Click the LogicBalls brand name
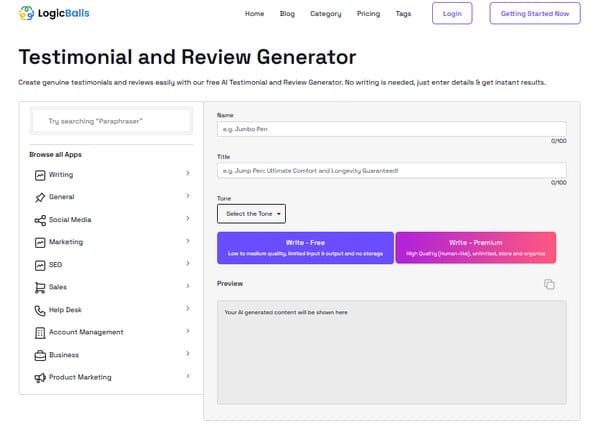This screenshot has height=428, width=600. click(x=64, y=13)
